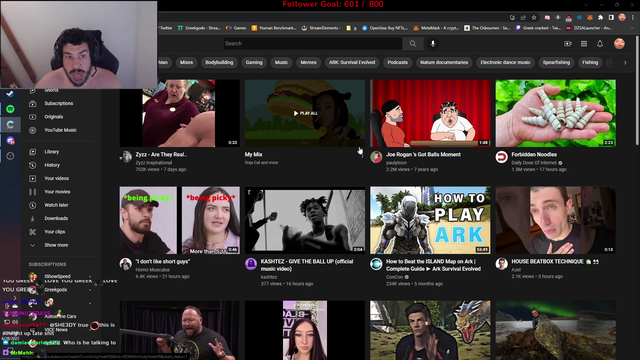Click the Watch later clock icon
The width and height of the screenshot is (640, 360).
point(33,205)
